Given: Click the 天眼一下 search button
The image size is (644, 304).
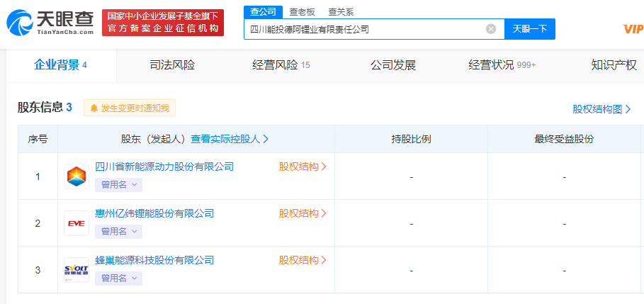Looking at the screenshot, I should pyautogui.click(x=529, y=29).
